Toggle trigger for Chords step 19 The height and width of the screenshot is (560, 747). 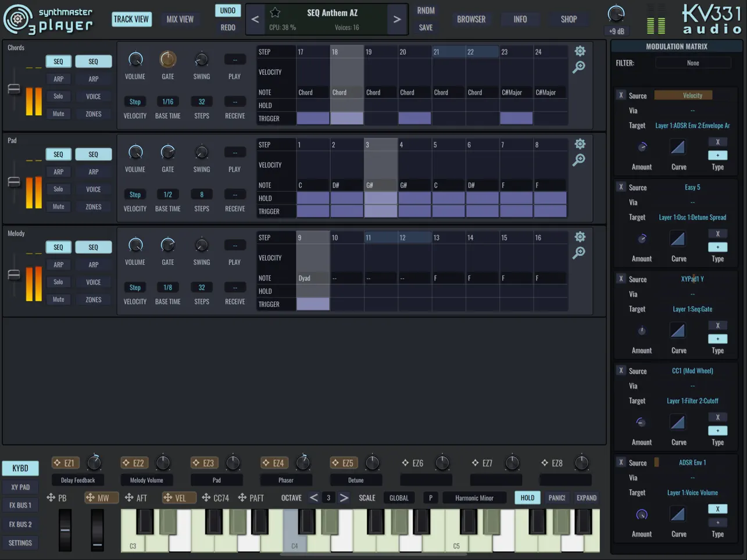click(x=381, y=119)
